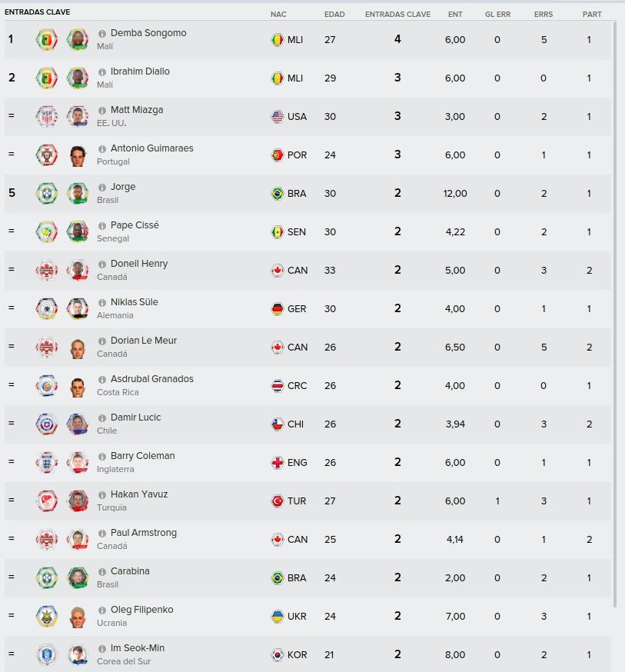The image size is (625, 672).
Task: Click the info icon beside Demba Songomo
Action: click(x=102, y=33)
